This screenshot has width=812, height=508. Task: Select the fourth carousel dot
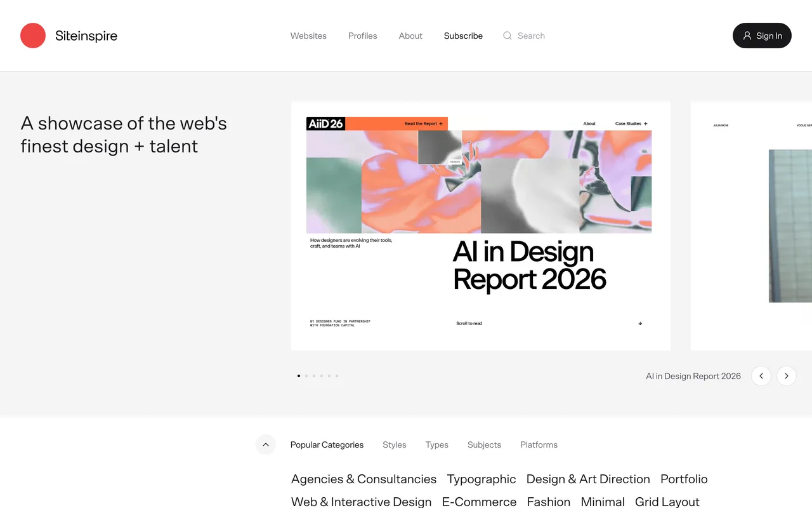click(322, 376)
